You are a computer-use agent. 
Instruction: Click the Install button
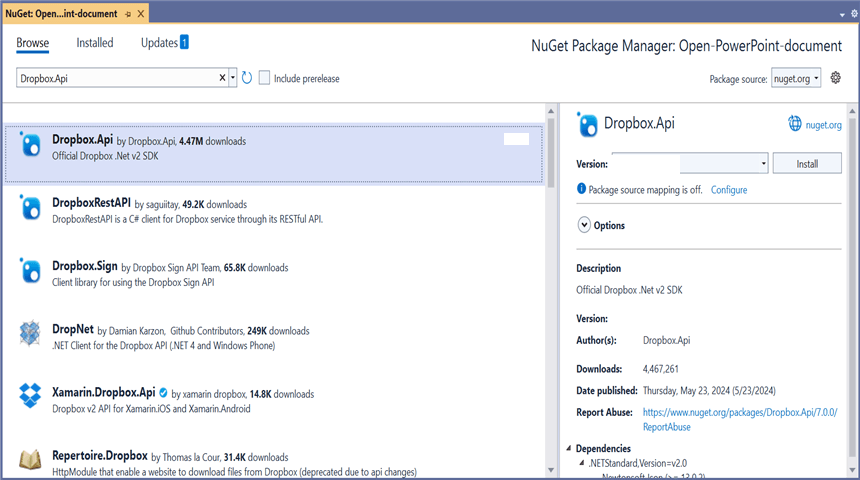click(807, 163)
